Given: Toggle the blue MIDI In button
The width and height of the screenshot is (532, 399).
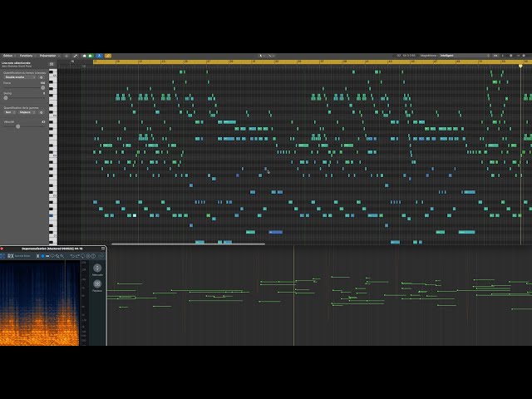Looking at the screenshot, I should click(99, 56).
